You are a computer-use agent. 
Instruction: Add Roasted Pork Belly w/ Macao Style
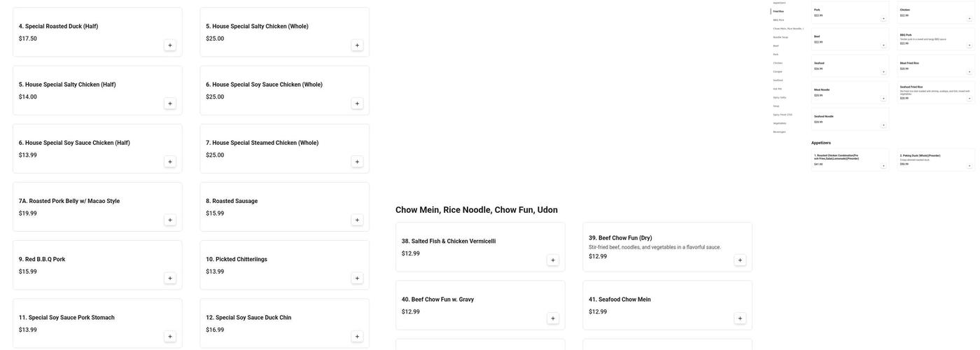[170, 220]
